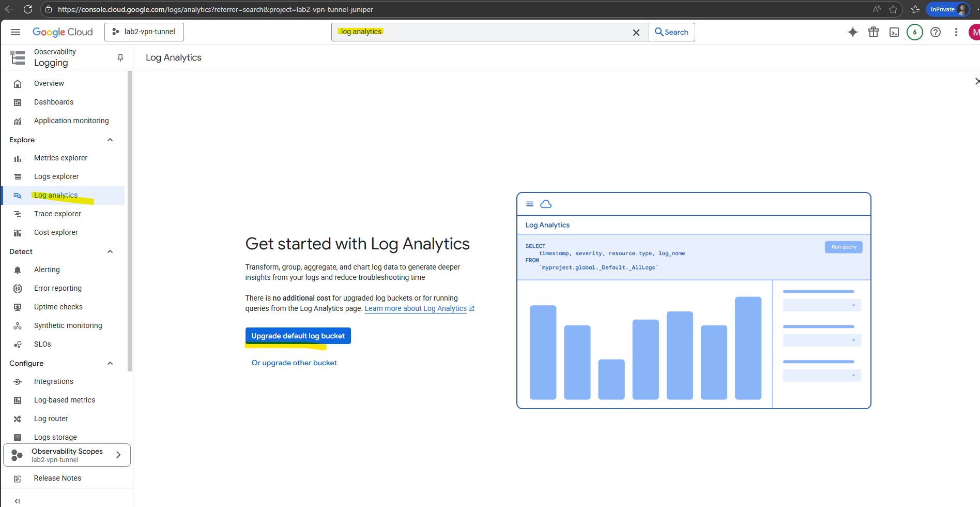The height and width of the screenshot is (507, 980).
Task: Collapse the sidebar with bottom arrow icon
Action: pyautogui.click(x=18, y=501)
